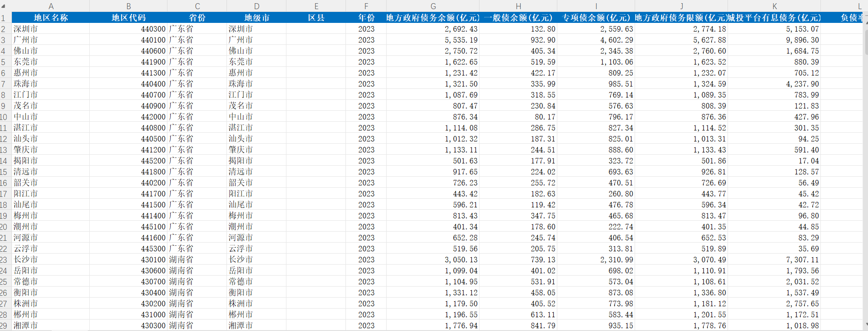Select cell containing 深圳市 in column A
Image resolution: width=868 pixels, height=331 pixels.
51,29
